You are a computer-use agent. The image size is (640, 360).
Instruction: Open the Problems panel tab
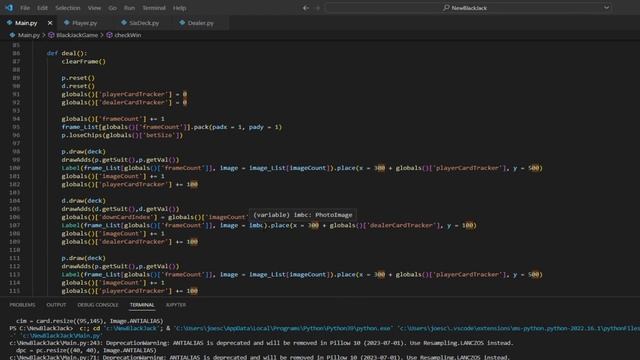pyautogui.click(x=22, y=305)
